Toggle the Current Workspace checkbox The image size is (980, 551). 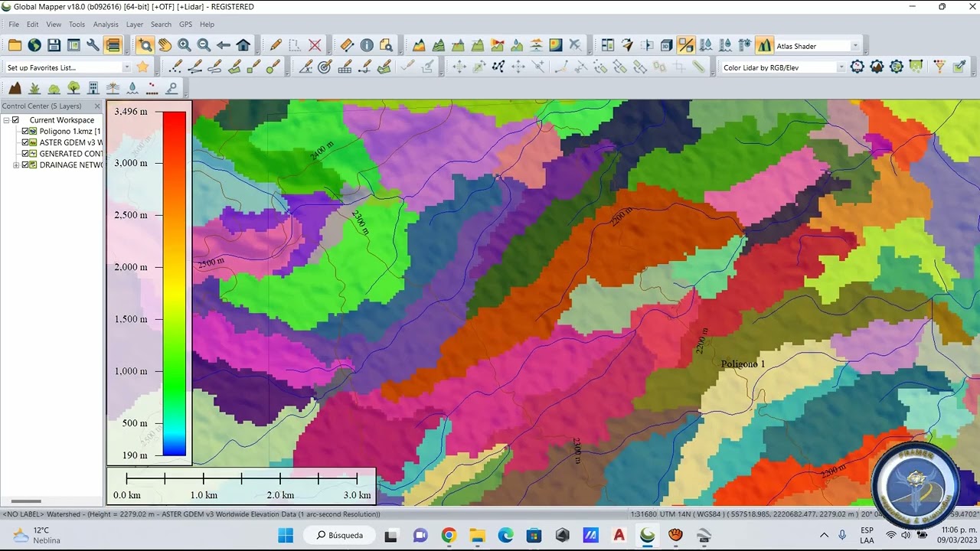point(15,120)
